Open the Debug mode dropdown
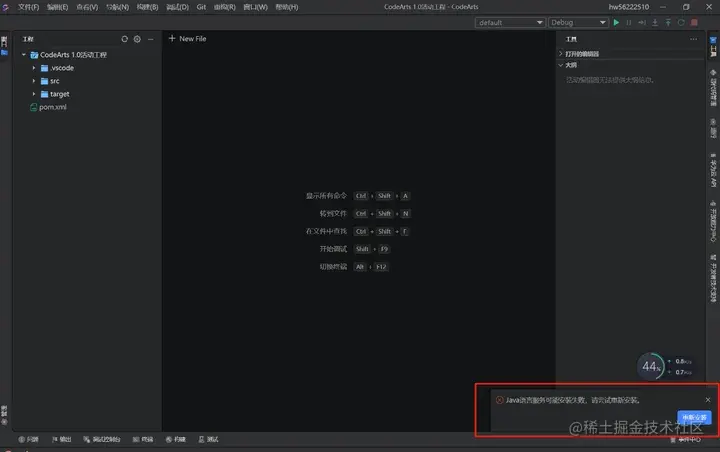This screenshot has height=452, width=720. pyautogui.click(x=578, y=23)
